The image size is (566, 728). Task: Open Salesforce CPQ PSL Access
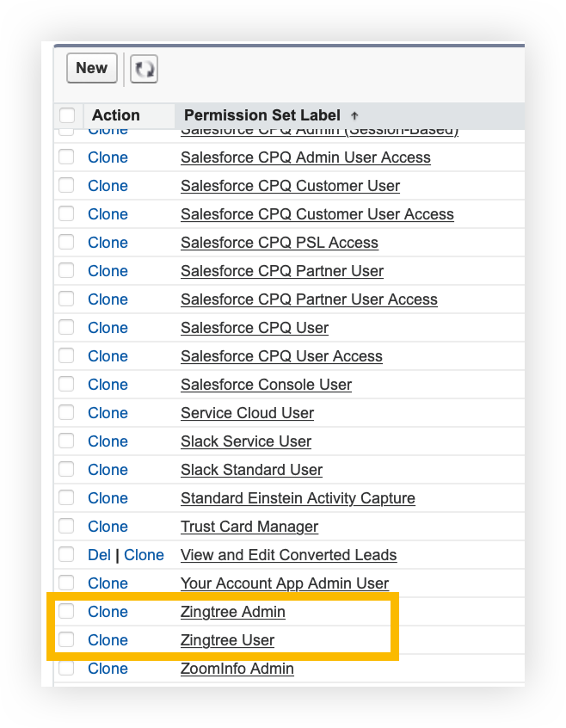[x=280, y=243]
